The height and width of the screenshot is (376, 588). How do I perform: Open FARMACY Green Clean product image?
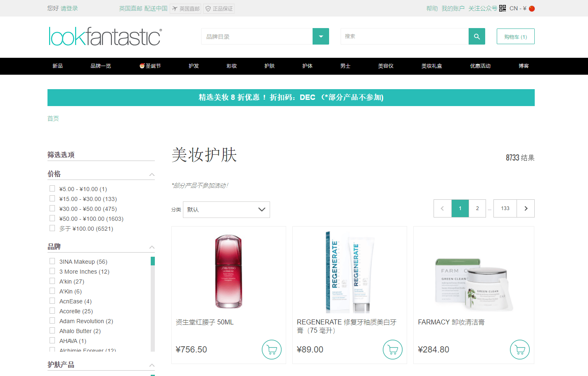coord(474,284)
